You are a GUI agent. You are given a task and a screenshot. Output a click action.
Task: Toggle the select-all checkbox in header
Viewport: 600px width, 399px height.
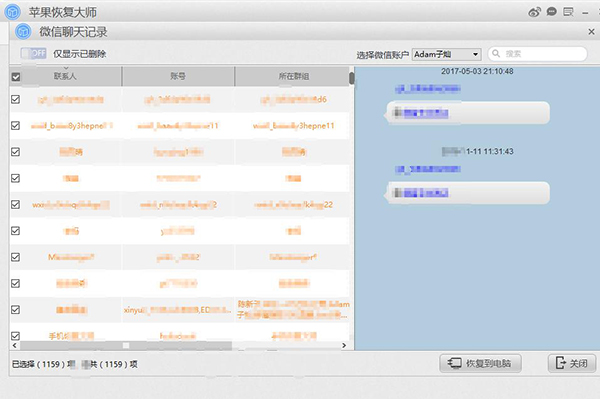click(16, 77)
